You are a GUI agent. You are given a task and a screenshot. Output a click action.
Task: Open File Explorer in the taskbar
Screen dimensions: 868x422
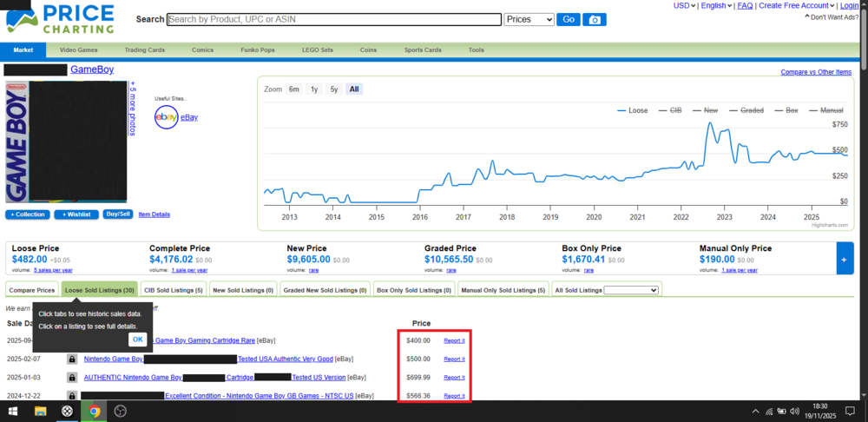[40, 412]
